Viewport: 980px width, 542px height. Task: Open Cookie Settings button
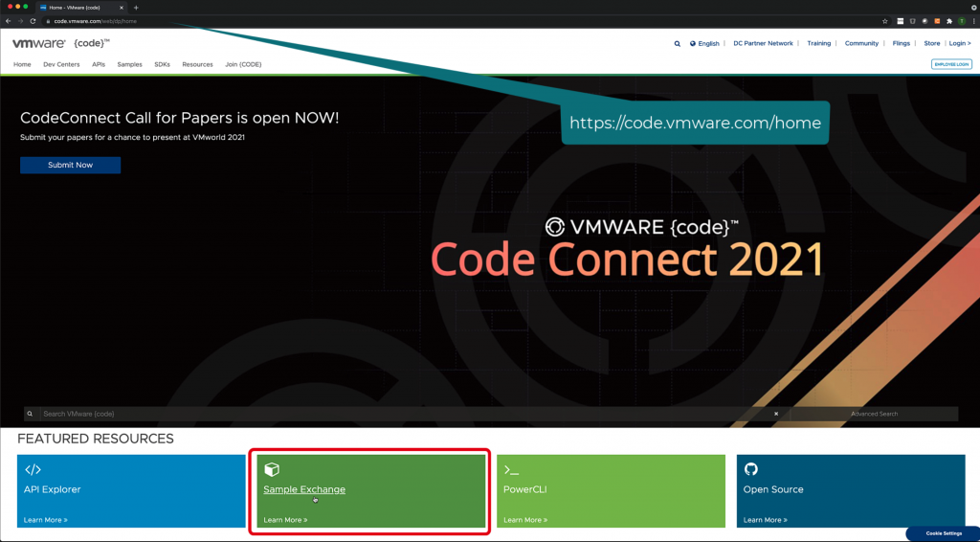944,534
